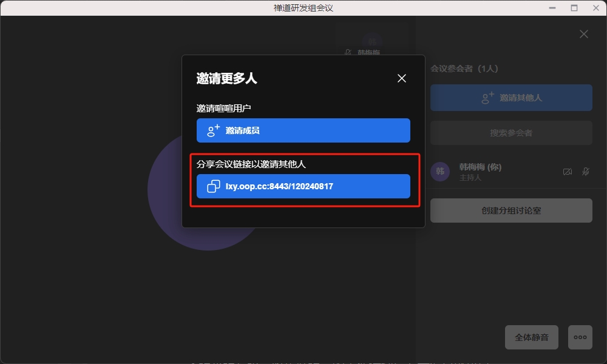The image size is (607, 364).
Task: Click the add-person icon on 邀请其他人
Action: click(x=487, y=98)
